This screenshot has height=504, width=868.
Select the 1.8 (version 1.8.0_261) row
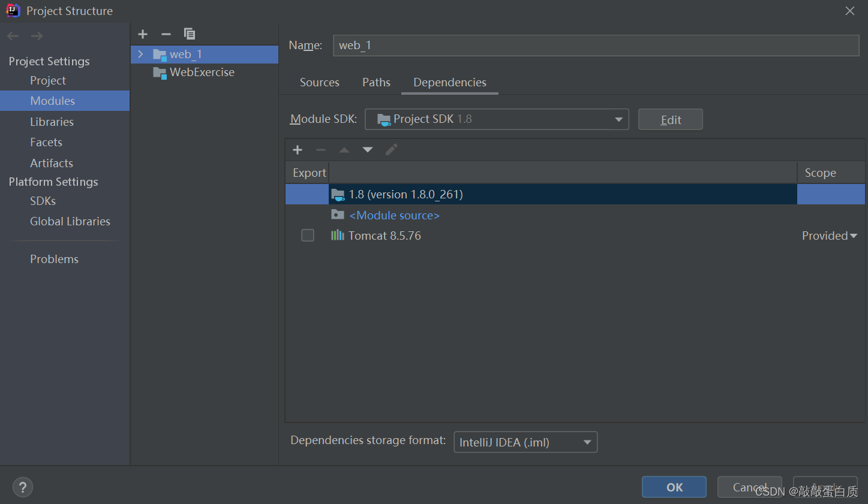pyautogui.click(x=575, y=194)
